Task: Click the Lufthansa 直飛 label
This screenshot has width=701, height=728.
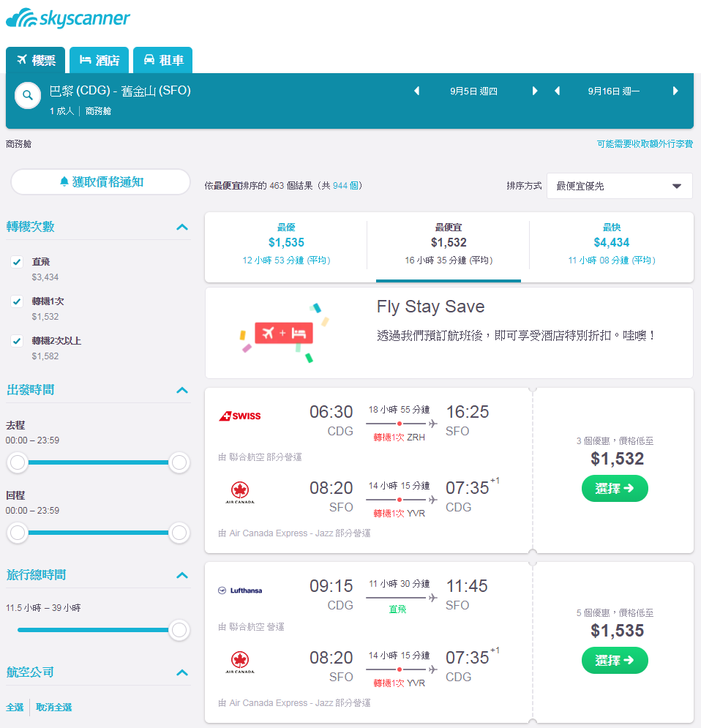Action: coord(397,609)
